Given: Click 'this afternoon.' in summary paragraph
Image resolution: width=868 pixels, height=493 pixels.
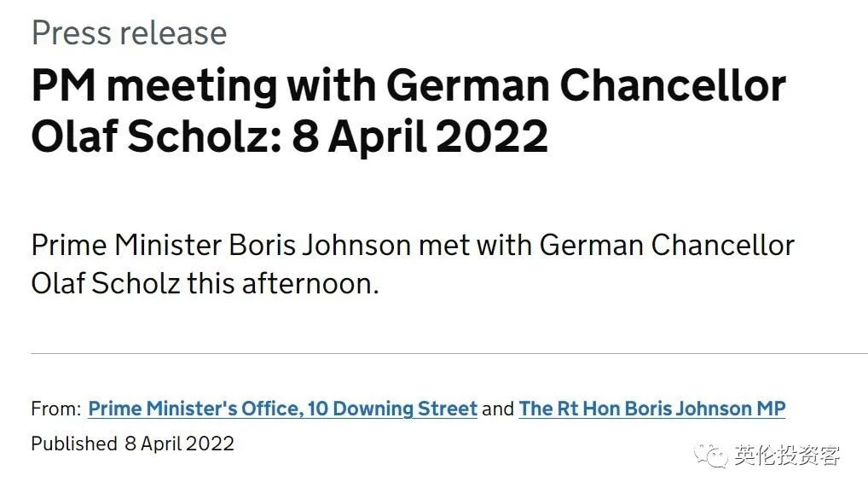Looking at the screenshot, I should 283,284.
